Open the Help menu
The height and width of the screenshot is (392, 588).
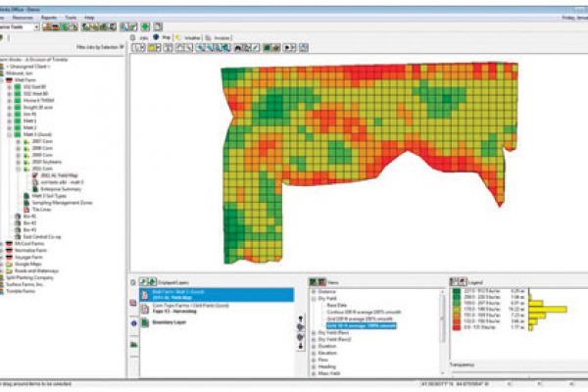point(89,18)
